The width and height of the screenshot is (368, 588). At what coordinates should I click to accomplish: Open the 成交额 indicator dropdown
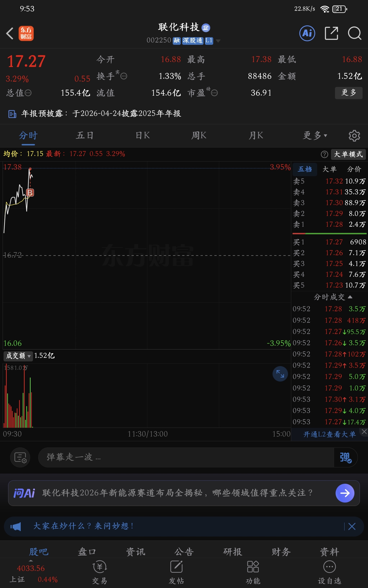click(x=18, y=356)
